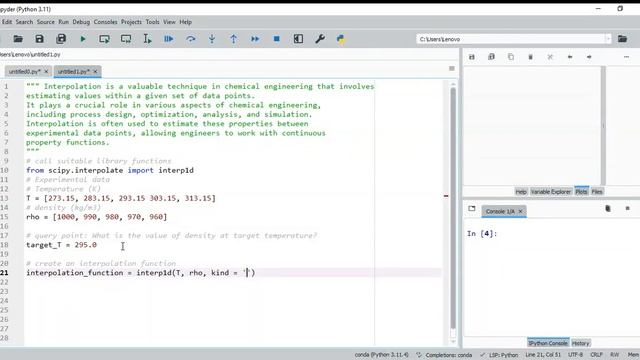Open the Tools menu
640x360 pixels.
click(x=152, y=22)
